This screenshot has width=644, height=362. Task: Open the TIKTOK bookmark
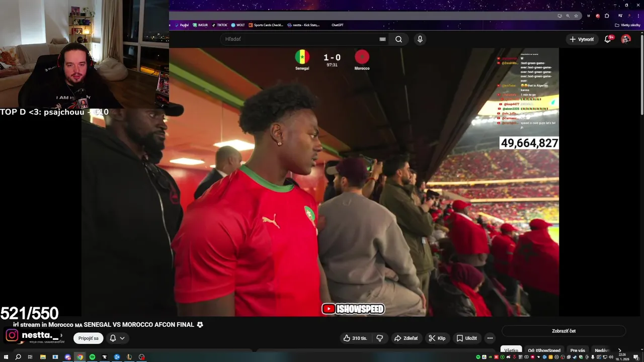219,25
